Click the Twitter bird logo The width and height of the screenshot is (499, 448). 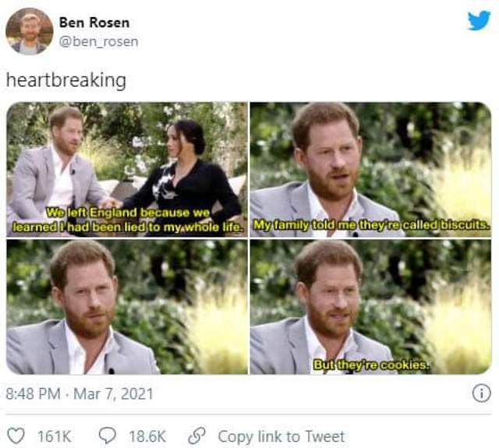pos(479,20)
